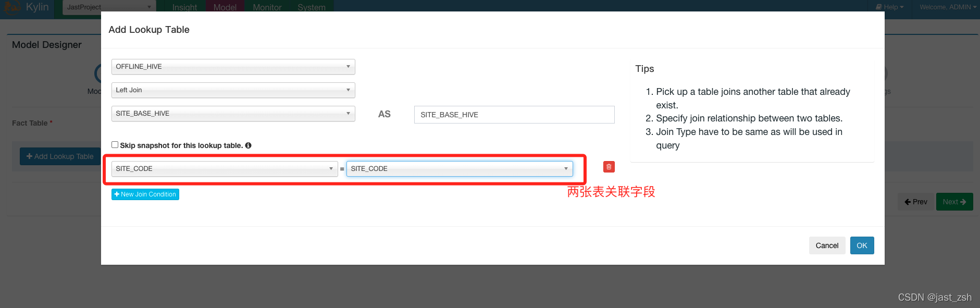Click the info icon beside Skip snapshot
Viewport: 980px width, 308px height.
click(249, 145)
